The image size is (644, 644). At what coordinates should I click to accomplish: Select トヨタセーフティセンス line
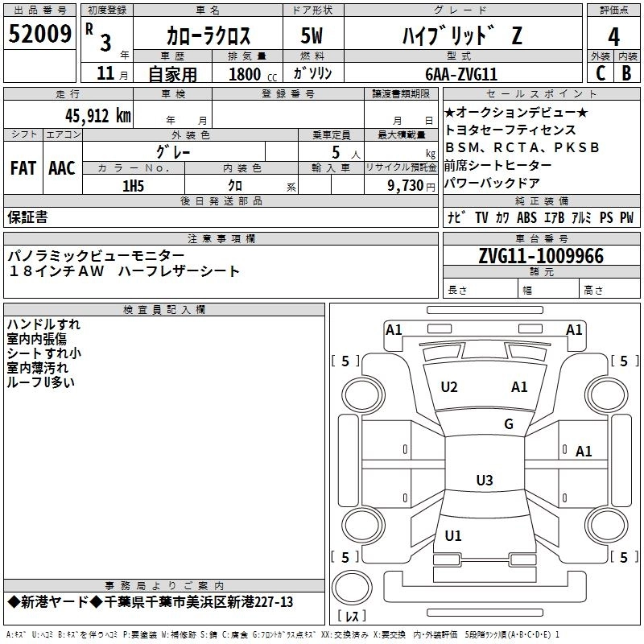click(x=510, y=130)
